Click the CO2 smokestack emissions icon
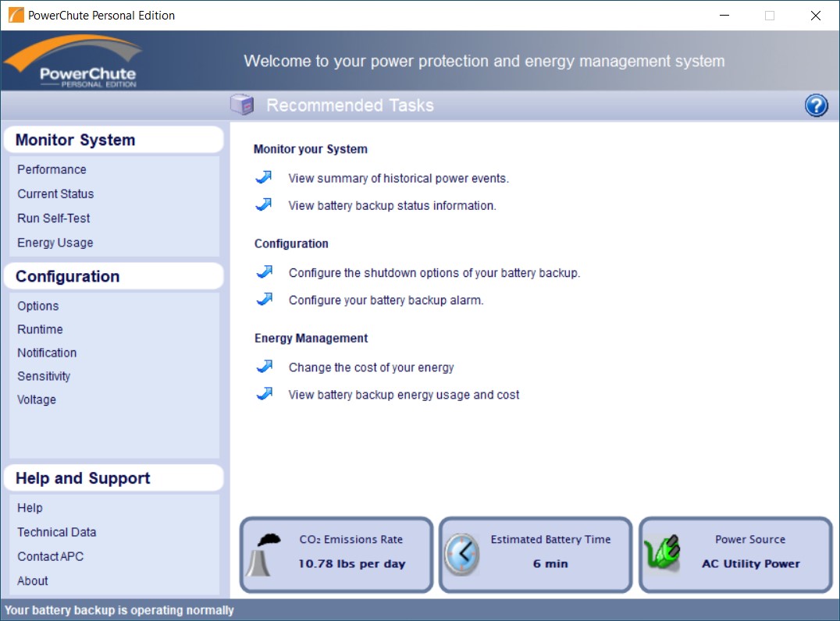The width and height of the screenshot is (840, 621). (x=264, y=555)
